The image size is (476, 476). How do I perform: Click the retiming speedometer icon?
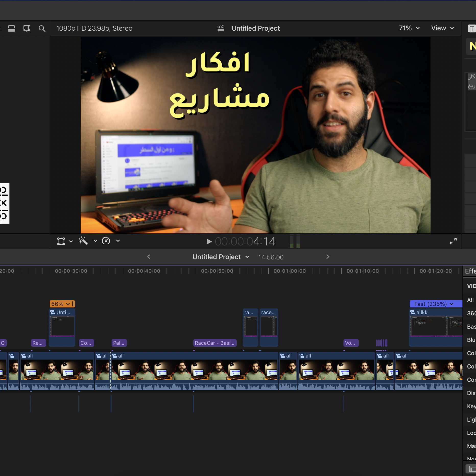tap(106, 241)
